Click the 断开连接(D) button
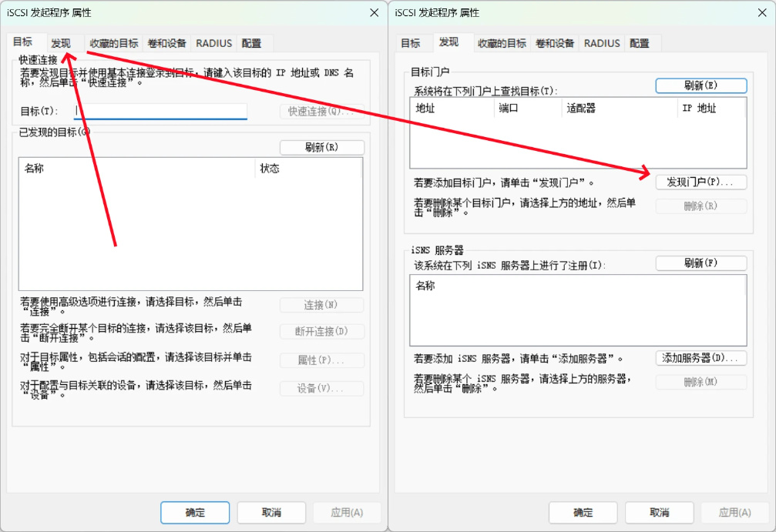The width and height of the screenshot is (776, 532). point(321,331)
